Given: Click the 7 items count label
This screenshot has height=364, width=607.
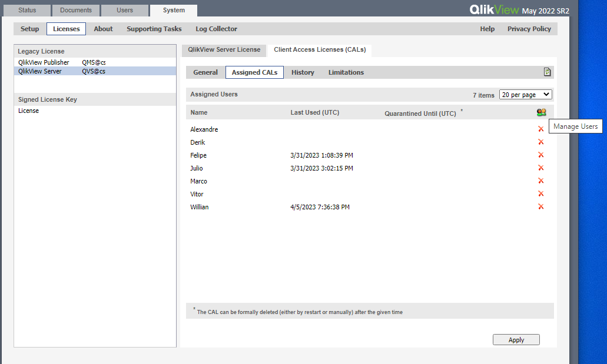Looking at the screenshot, I should pyautogui.click(x=483, y=95).
